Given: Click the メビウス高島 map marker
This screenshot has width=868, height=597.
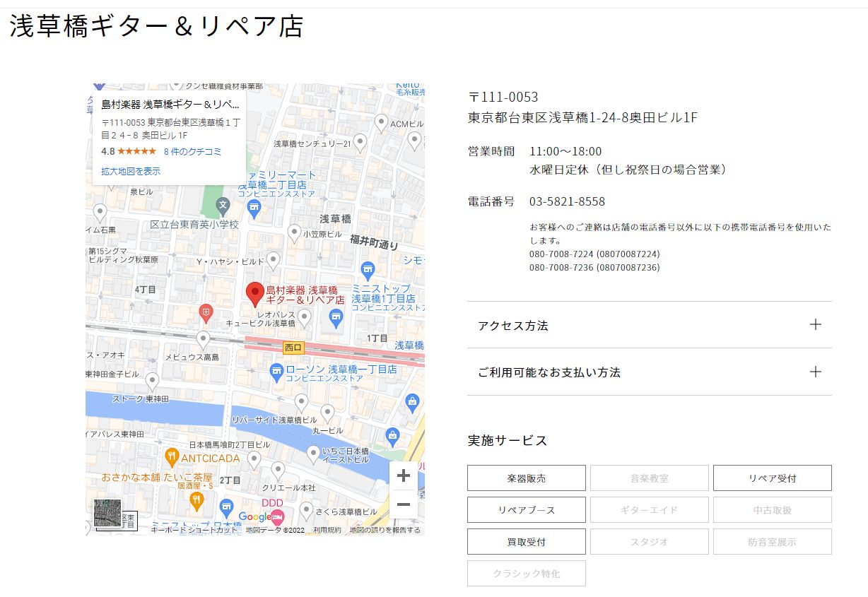Looking at the screenshot, I should point(203,339).
